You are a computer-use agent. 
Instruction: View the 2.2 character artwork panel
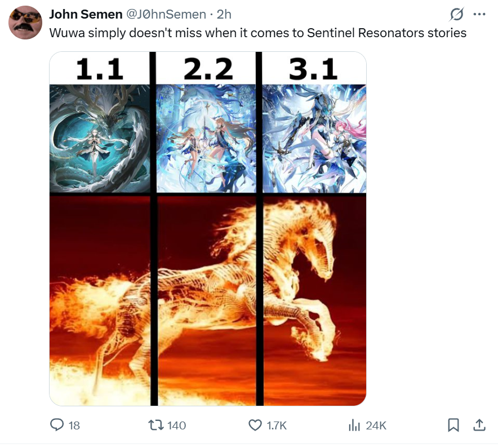(207, 139)
